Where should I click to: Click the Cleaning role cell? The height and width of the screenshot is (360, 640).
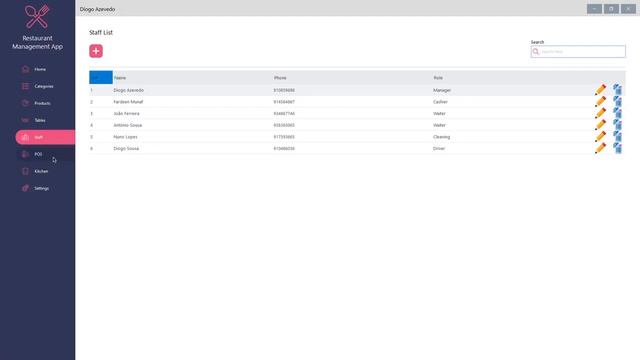441,137
